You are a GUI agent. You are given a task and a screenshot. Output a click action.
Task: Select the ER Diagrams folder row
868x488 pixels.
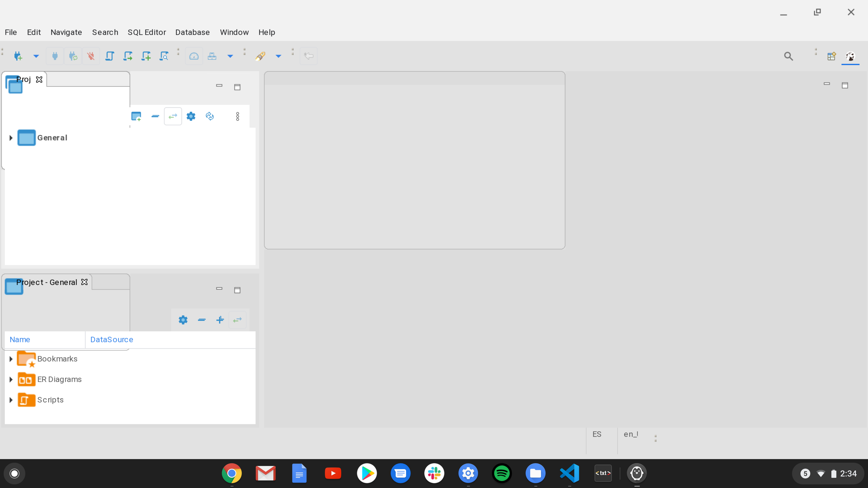130,380
